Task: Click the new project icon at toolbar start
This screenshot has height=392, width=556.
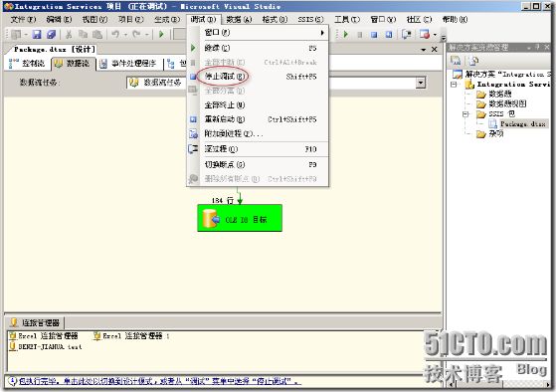Action: click(x=16, y=35)
